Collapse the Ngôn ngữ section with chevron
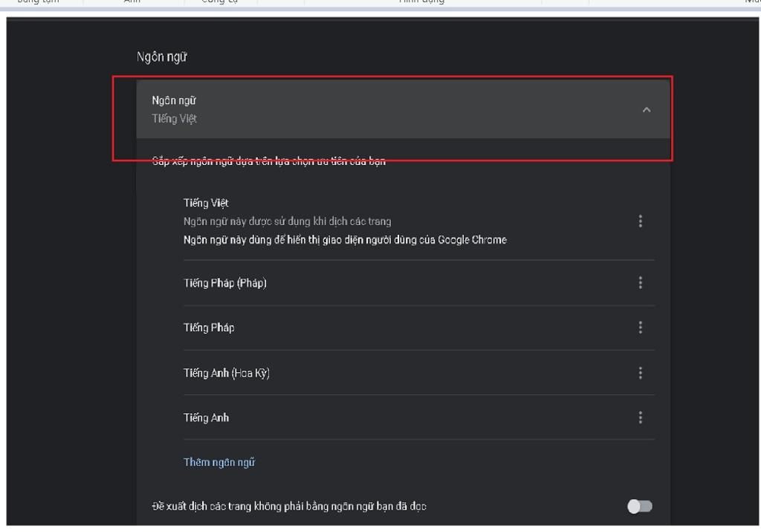The width and height of the screenshot is (761, 532). coord(646,110)
